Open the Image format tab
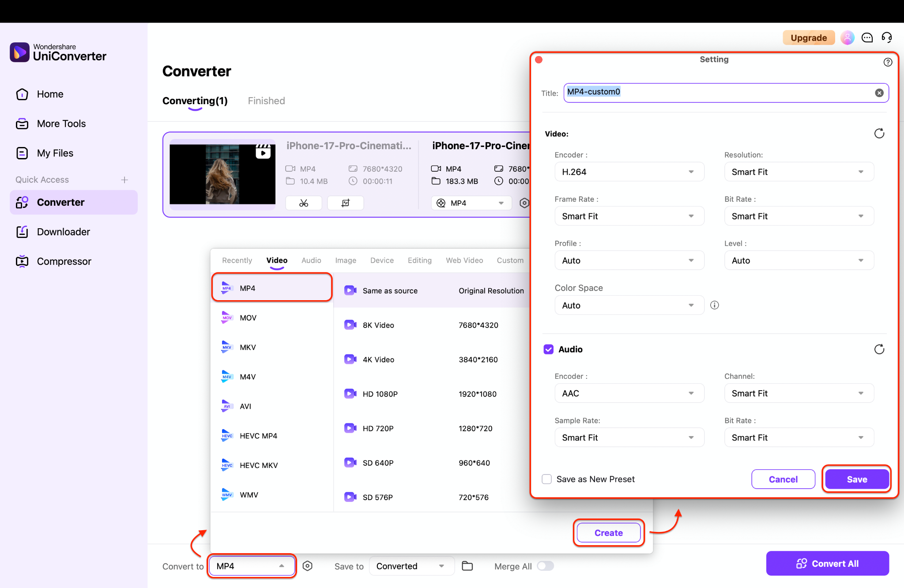Image resolution: width=904 pixels, height=588 pixels. click(x=346, y=260)
